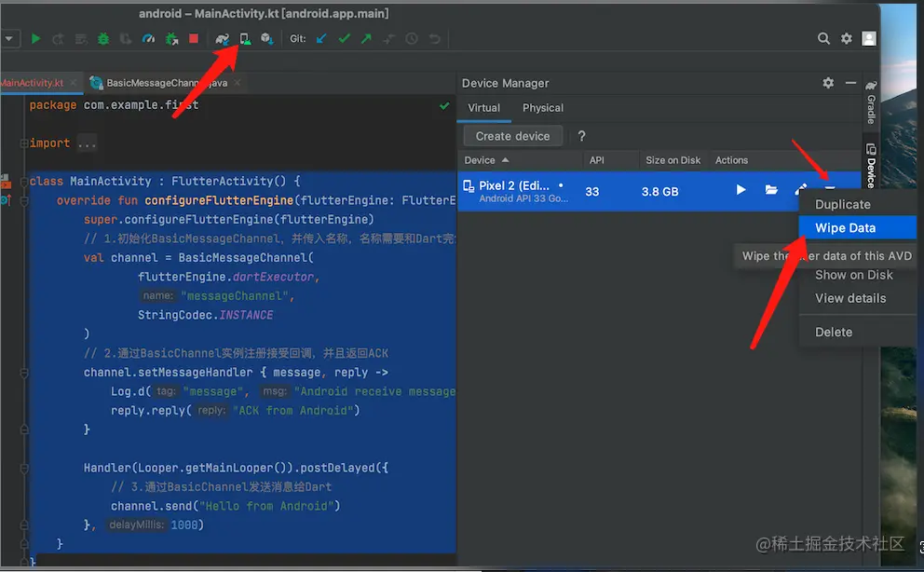Click the Apply Code Changes icon
The width and height of the screenshot is (924, 572).
[x=81, y=39]
